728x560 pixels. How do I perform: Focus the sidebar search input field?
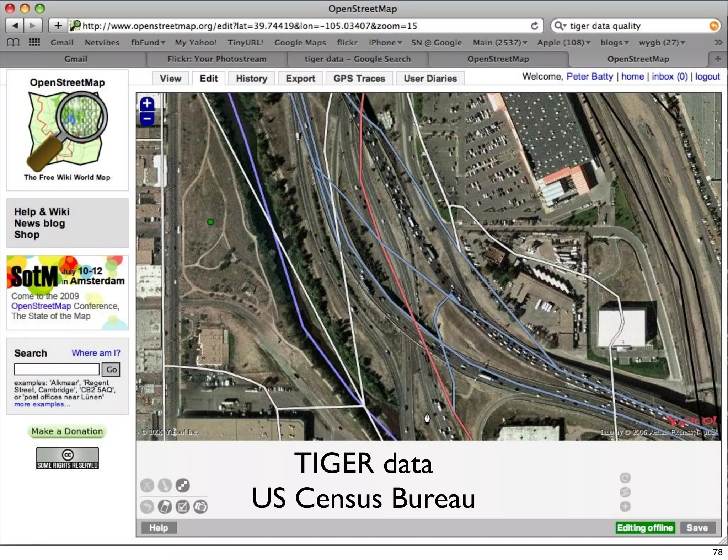(x=57, y=370)
